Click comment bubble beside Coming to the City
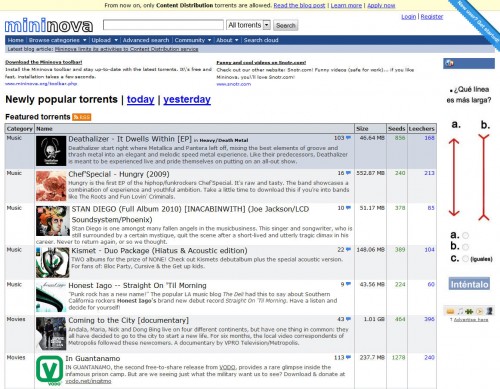This screenshot has height=389, width=500. coord(348,319)
